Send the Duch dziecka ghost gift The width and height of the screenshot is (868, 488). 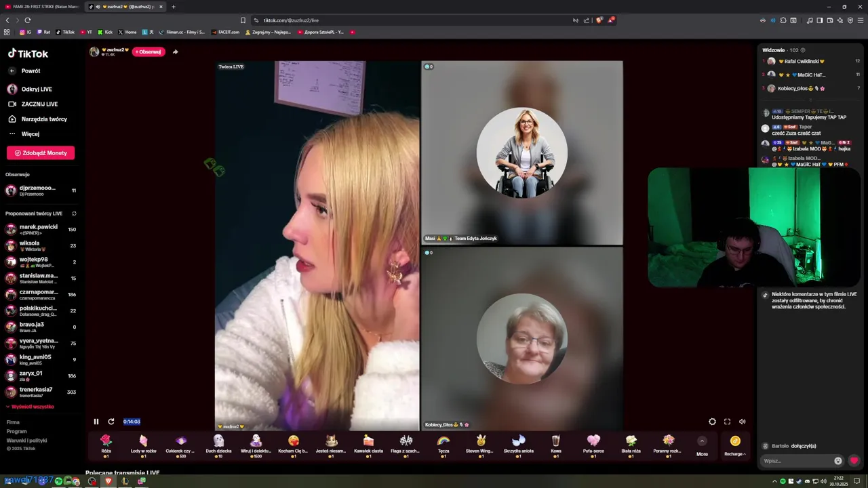click(x=218, y=445)
